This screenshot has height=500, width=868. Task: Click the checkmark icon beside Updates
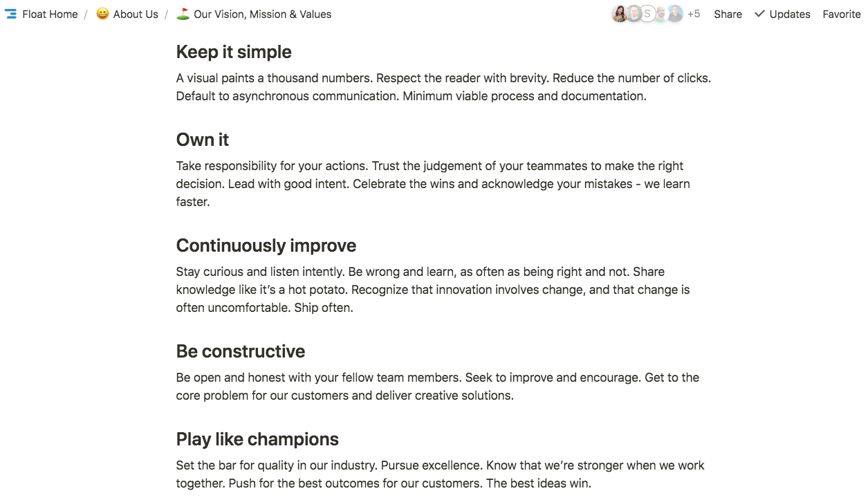coord(759,14)
